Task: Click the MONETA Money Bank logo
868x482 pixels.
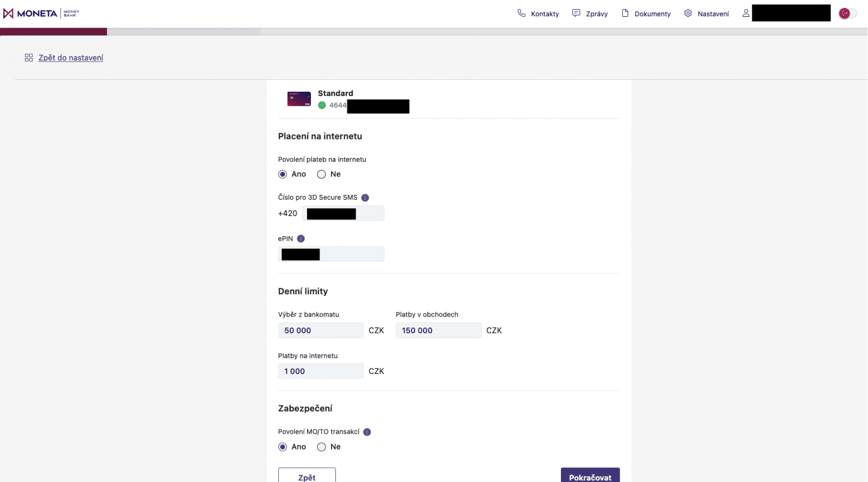Action: pos(41,14)
